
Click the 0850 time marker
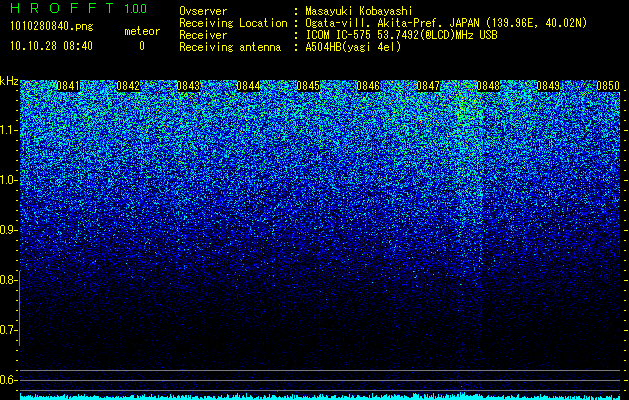(x=608, y=86)
